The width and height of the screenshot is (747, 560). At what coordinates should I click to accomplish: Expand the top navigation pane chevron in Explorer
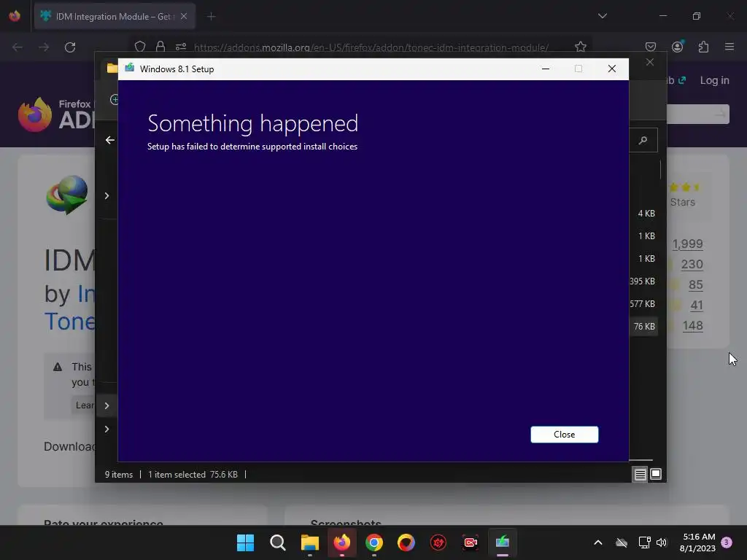click(107, 196)
